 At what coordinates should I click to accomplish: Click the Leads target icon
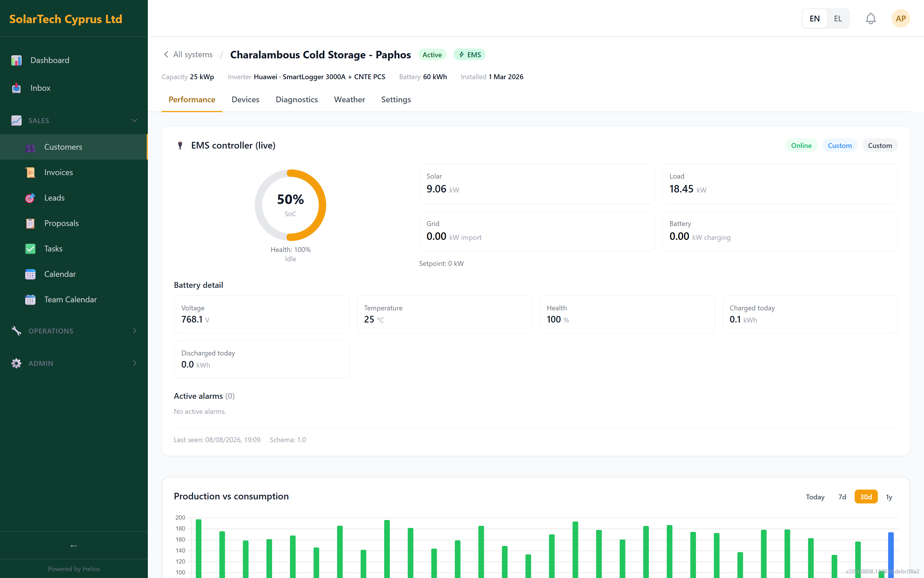tap(30, 198)
